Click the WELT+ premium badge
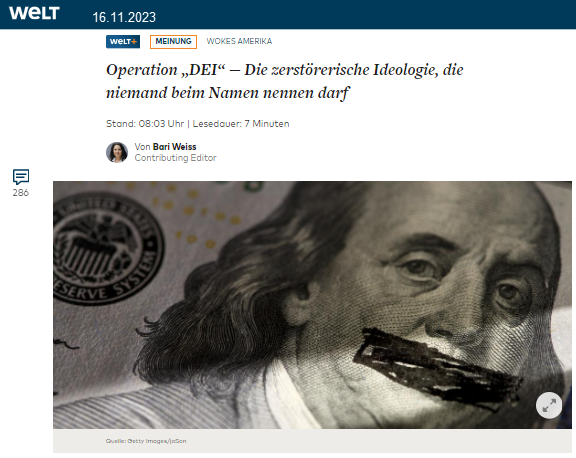The height and width of the screenshot is (458, 576). 123,42
